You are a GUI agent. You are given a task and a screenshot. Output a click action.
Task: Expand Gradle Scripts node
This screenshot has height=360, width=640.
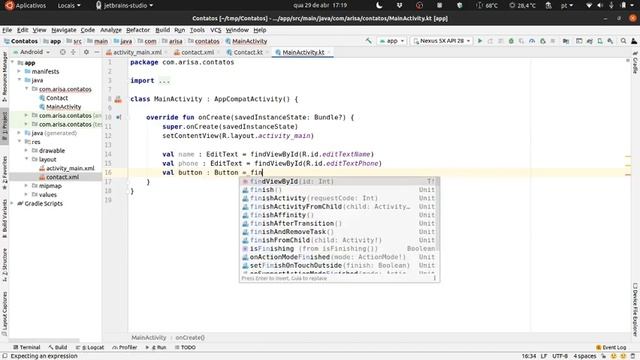coord(12,203)
